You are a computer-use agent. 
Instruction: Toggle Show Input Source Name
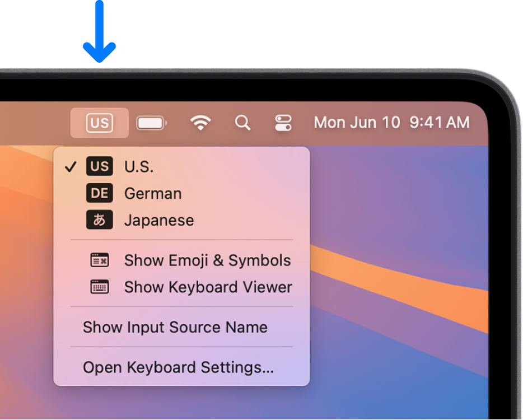pyautogui.click(x=181, y=327)
